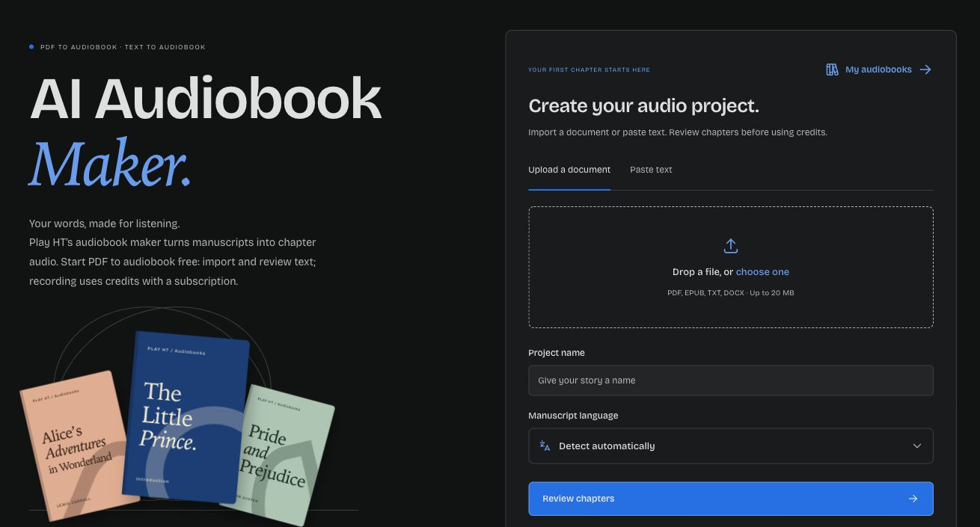The height and width of the screenshot is (527, 980).
Task: Click the arrow icon after My audiobooks
Action: pos(925,70)
